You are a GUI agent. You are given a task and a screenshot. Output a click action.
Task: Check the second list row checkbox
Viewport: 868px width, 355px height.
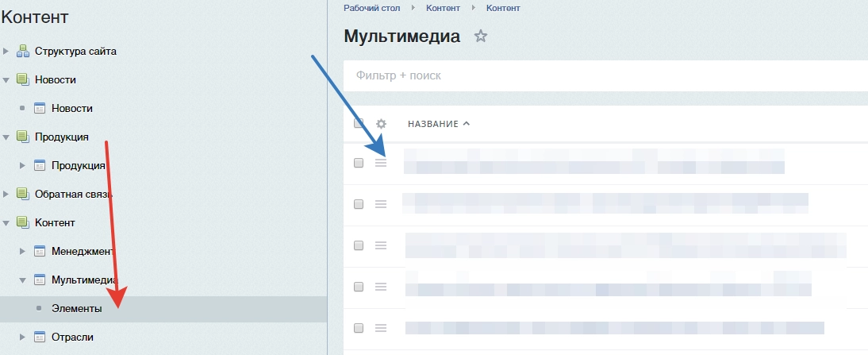(x=359, y=204)
